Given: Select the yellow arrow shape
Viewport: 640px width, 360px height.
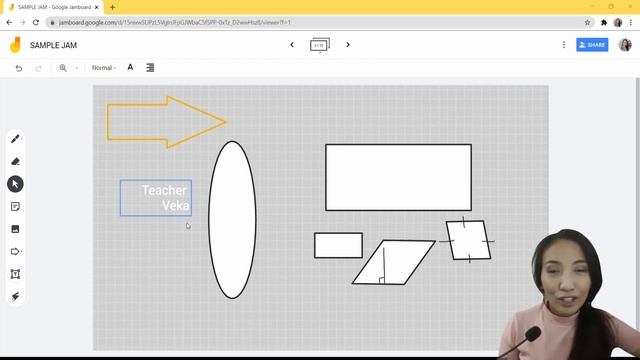Looking at the screenshot, I should tap(167, 122).
